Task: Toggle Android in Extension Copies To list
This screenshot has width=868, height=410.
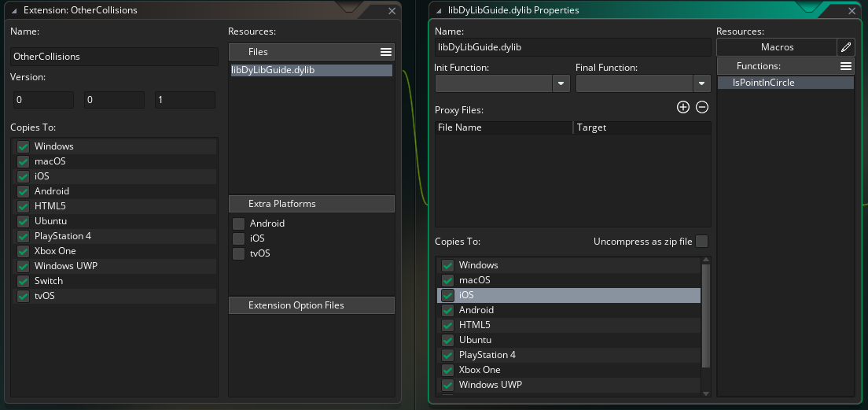Action: tap(23, 192)
